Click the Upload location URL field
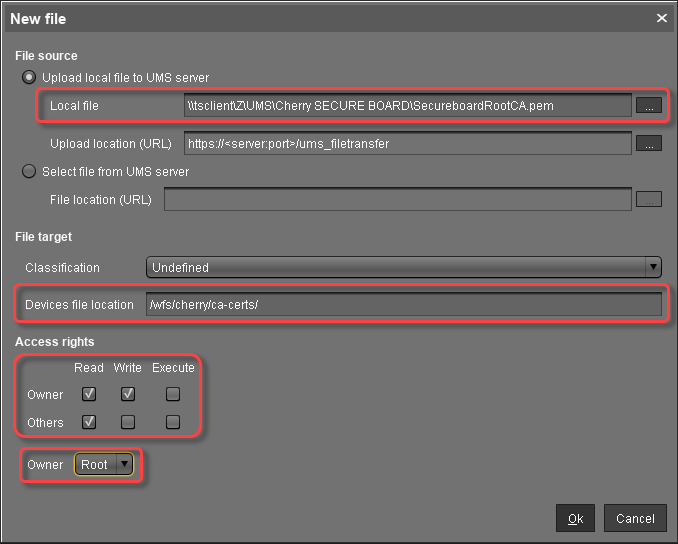 (x=407, y=144)
